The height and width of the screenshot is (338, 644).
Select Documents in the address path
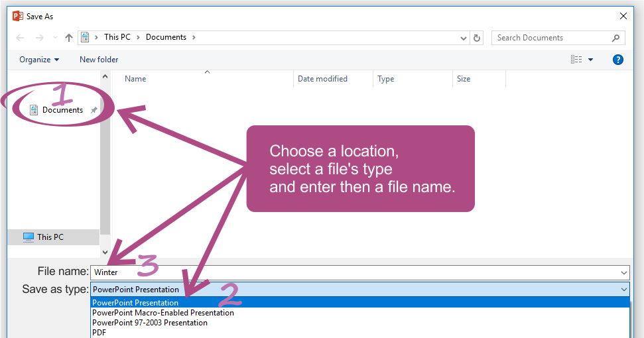coord(166,37)
